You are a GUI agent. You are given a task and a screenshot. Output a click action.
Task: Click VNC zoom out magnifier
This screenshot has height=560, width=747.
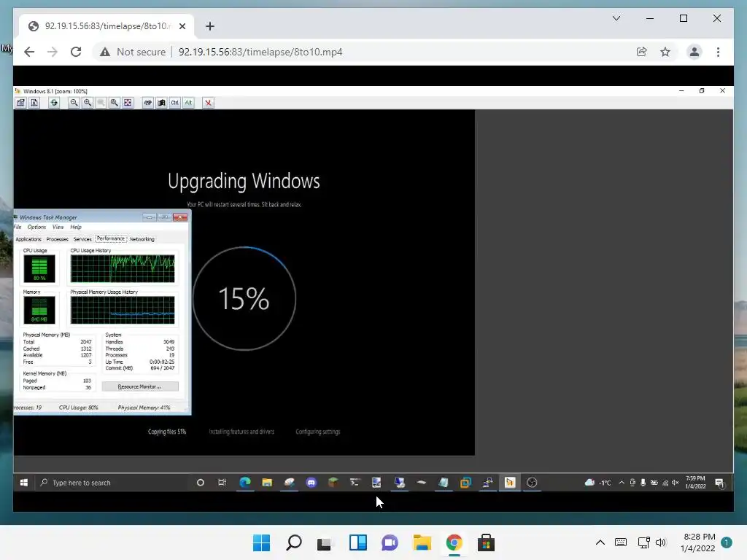click(x=74, y=102)
